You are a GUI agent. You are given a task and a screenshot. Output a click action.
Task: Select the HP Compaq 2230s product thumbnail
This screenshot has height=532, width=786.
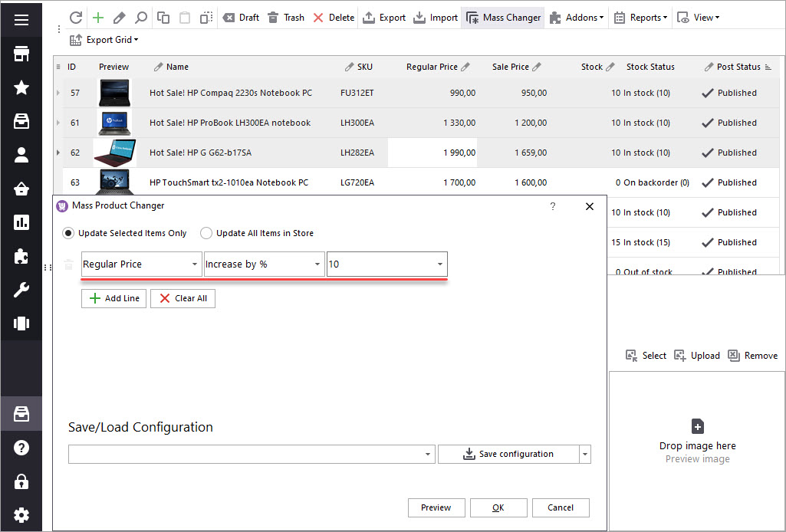[x=114, y=94]
